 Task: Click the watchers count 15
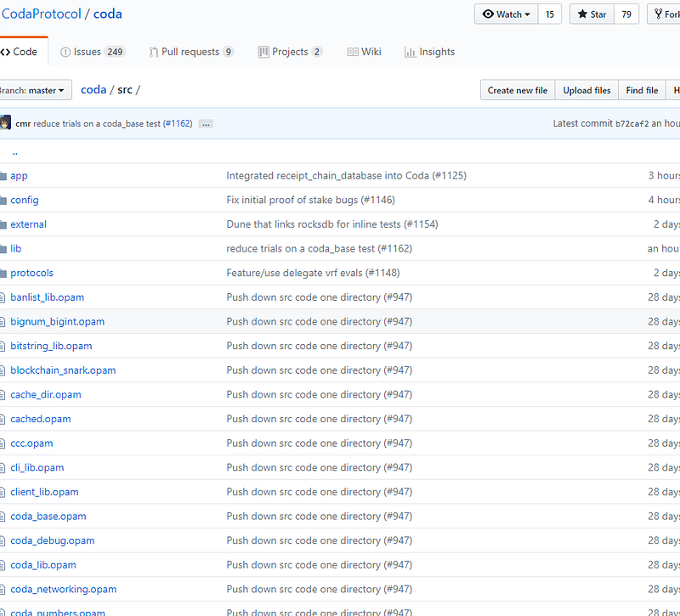tap(550, 14)
